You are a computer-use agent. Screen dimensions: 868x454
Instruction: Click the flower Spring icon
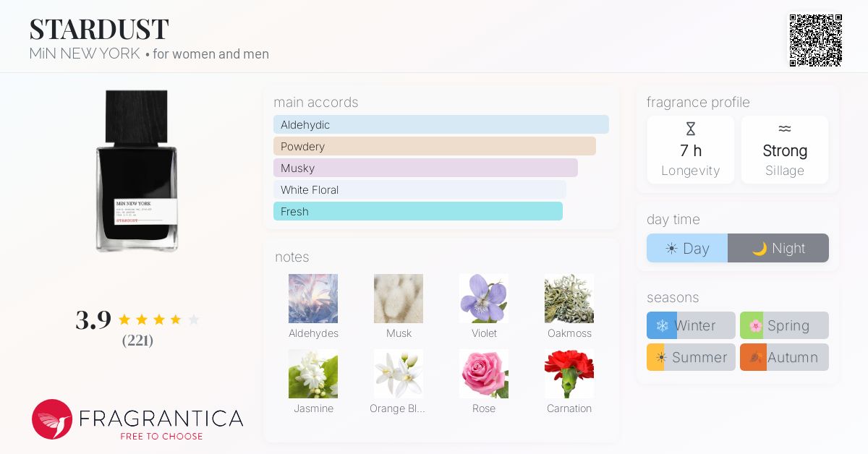(755, 325)
